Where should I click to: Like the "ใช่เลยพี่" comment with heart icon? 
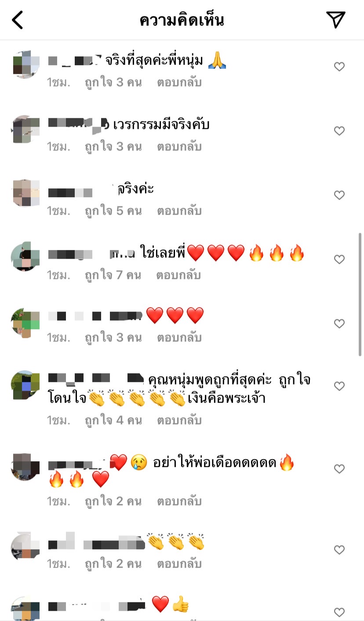pos(339,260)
